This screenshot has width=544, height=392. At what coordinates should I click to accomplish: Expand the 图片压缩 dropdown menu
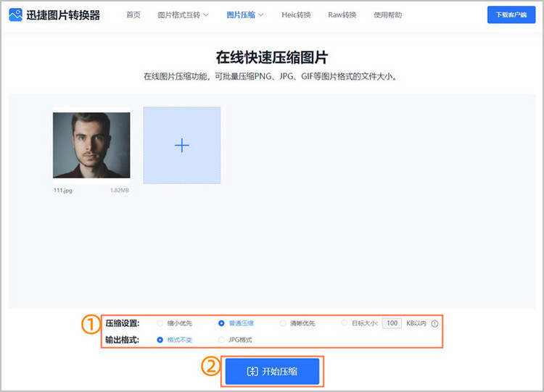pos(245,15)
